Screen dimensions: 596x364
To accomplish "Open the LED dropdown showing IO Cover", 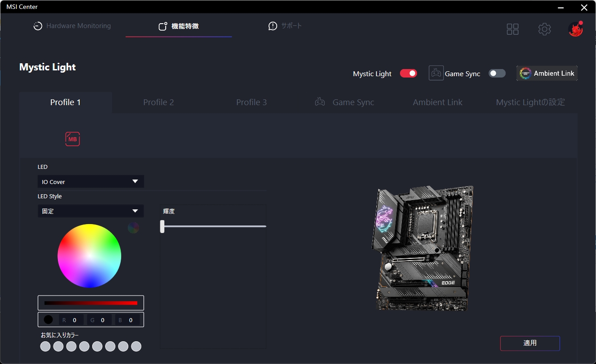I will pyautogui.click(x=90, y=181).
